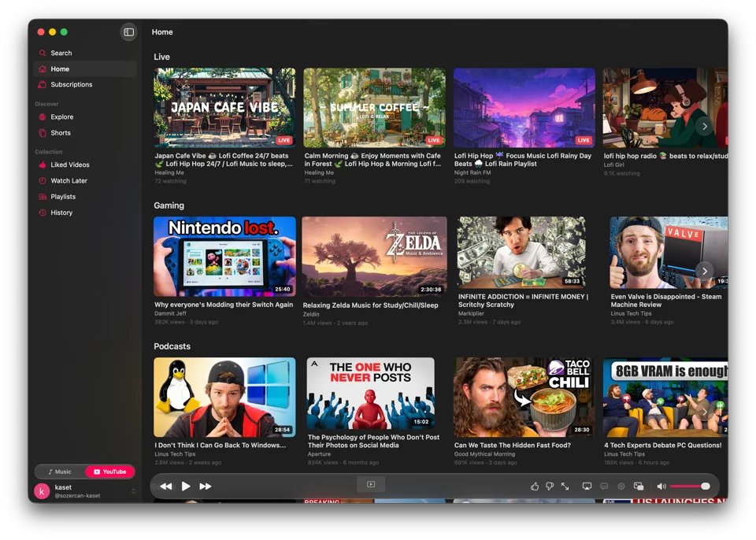Open Shorts from the sidebar
Viewport: 756px width, 540px height.
pyautogui.click(x=85, y=132)
